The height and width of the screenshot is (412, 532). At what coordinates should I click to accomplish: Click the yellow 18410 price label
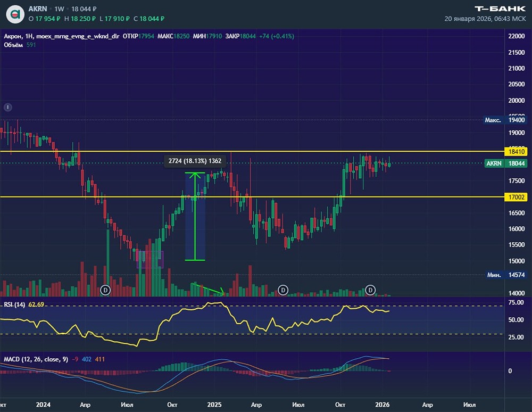point(517,151)
